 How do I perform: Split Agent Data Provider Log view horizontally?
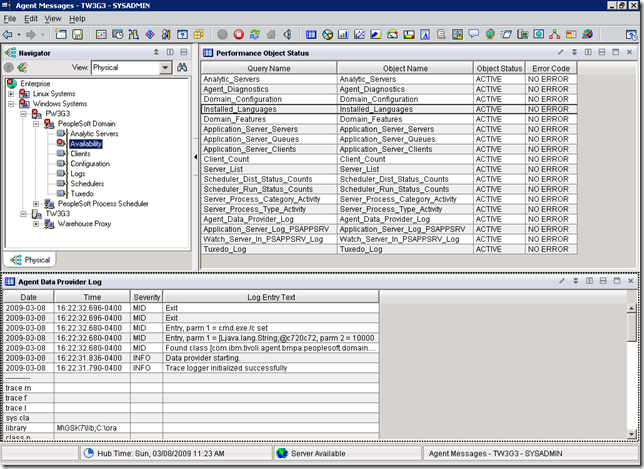pyautogui.click(x=603, y=281)
